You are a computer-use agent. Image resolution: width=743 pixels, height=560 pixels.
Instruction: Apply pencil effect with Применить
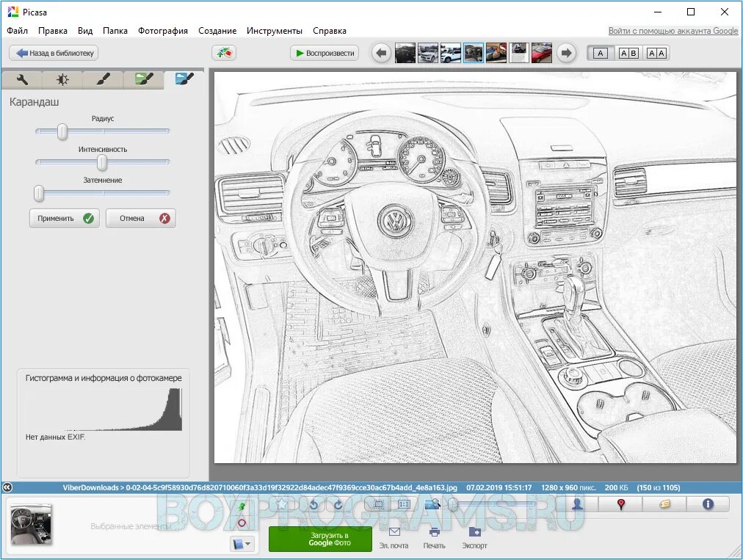pos(65,219)
